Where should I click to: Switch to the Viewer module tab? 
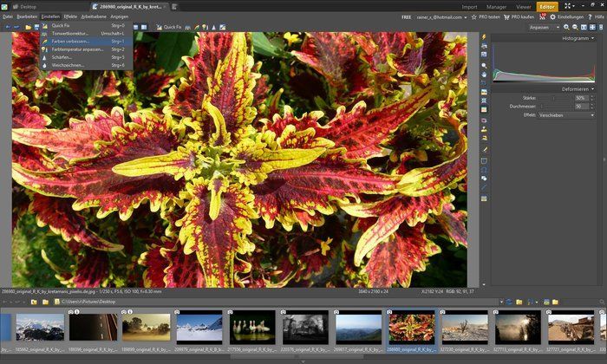click(x=523, y=7)
